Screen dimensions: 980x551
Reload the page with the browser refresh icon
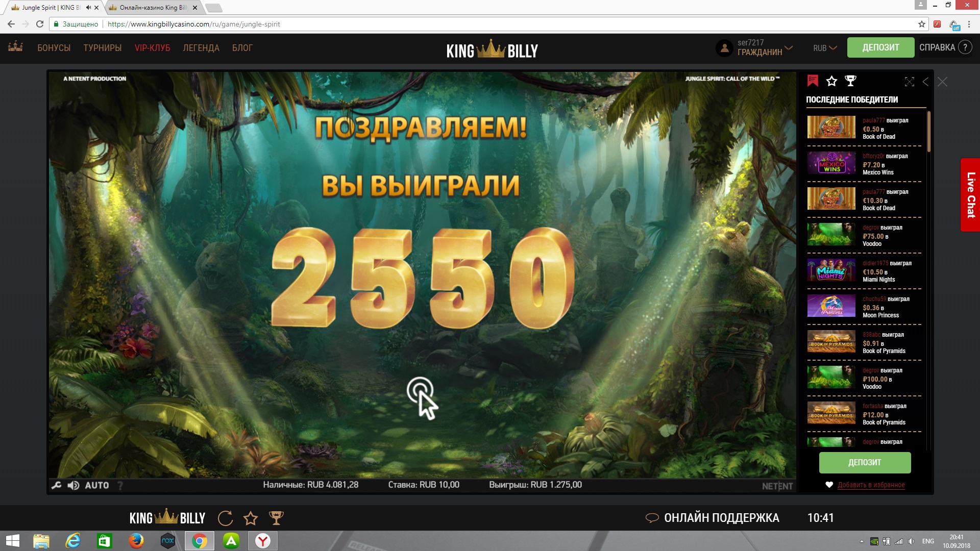pyautogui.click(x=40, y=24)
